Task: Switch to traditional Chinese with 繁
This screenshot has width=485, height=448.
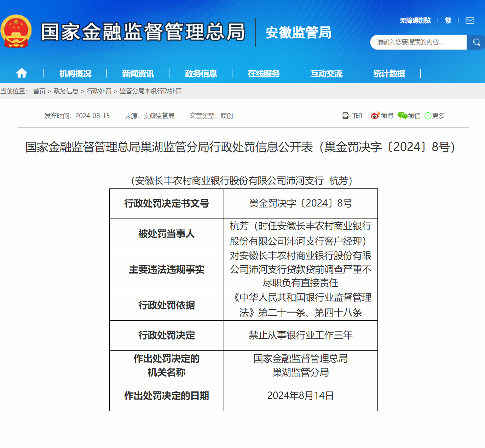Action: [x=448, y=21]
